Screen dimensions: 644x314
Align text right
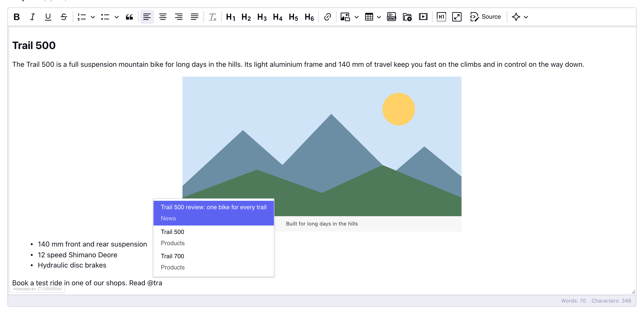point(178,17)
